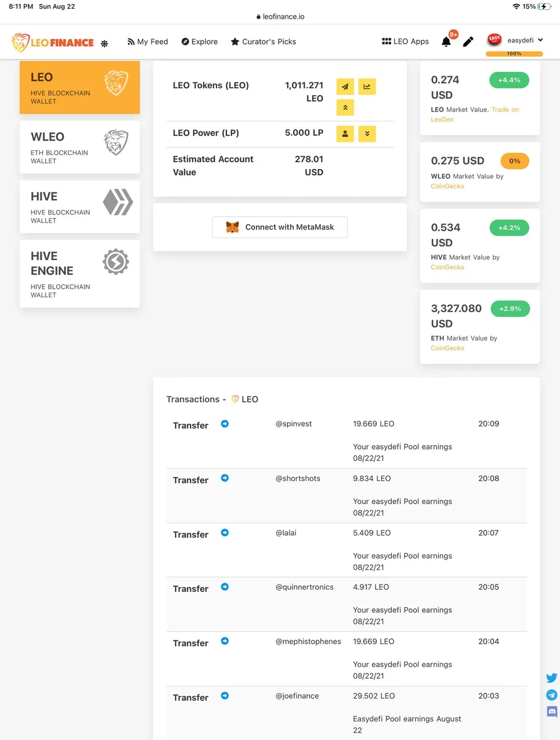This screenshot has width=560, height=740.
Task: Click the '29.502 LEO' transfer amount
Action: point(374,695)
